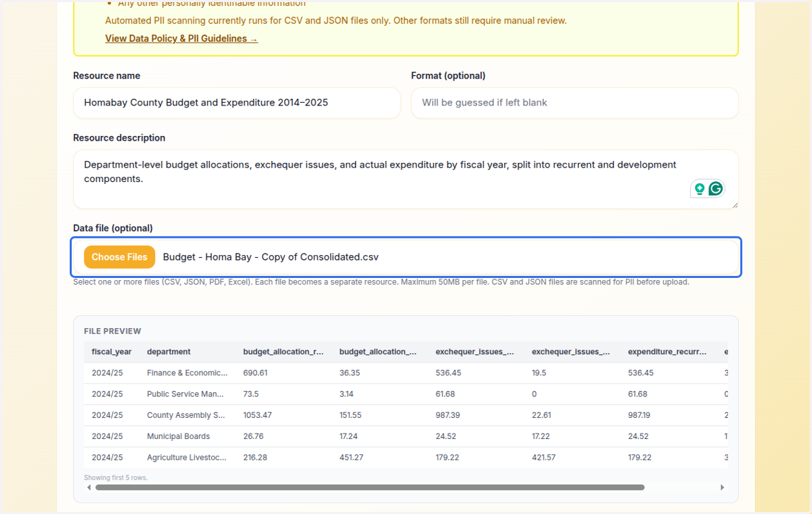Click the Data file (optional) label

pyautogui.click(x=113, y=228)
